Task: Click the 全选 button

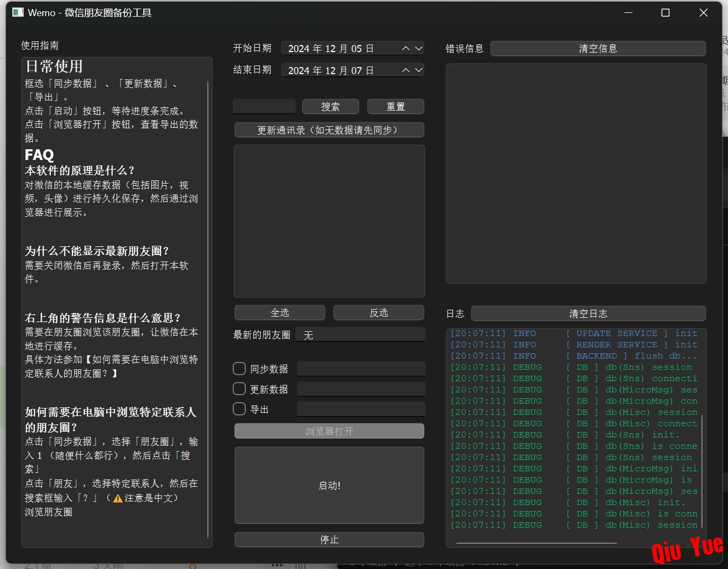Action: tap(280, 312)
